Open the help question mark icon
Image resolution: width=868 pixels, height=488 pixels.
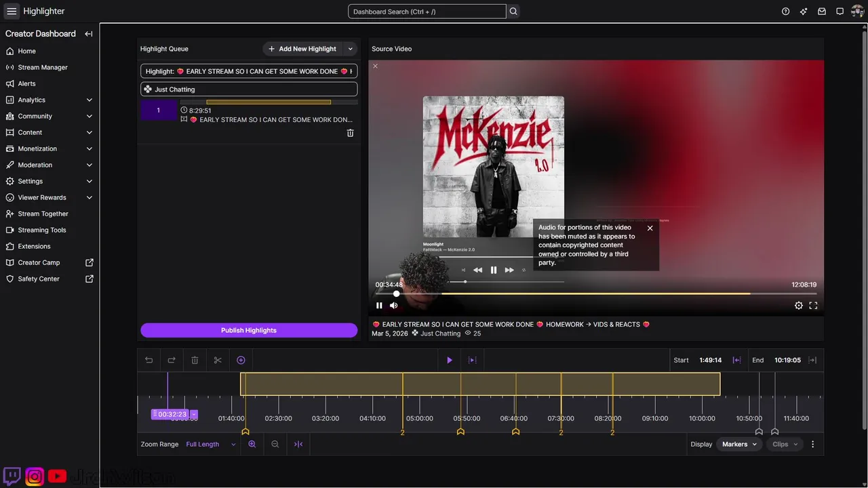[785, 12]
